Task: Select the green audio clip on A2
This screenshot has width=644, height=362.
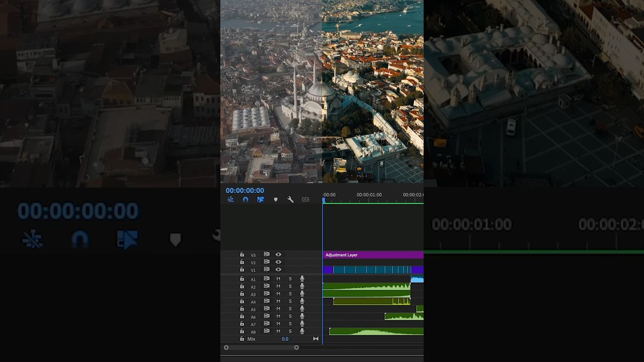Action: pos(366,286)
